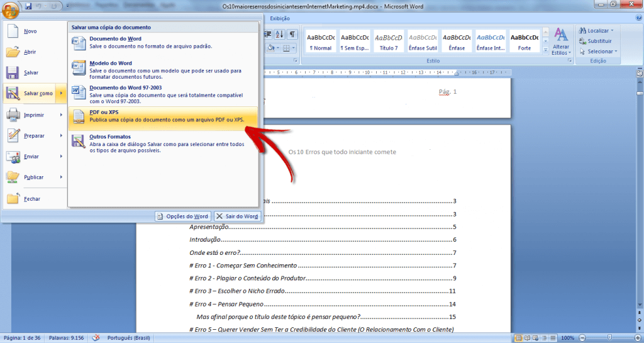Switch to Print Layout view icon
This screenshot has width=644, height=343.
(x=519, y=338)
